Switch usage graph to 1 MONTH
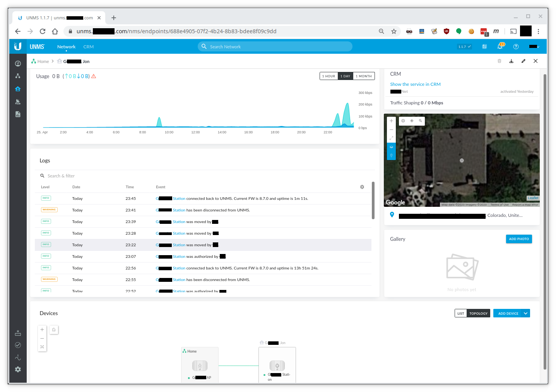 tap(364, 76)
